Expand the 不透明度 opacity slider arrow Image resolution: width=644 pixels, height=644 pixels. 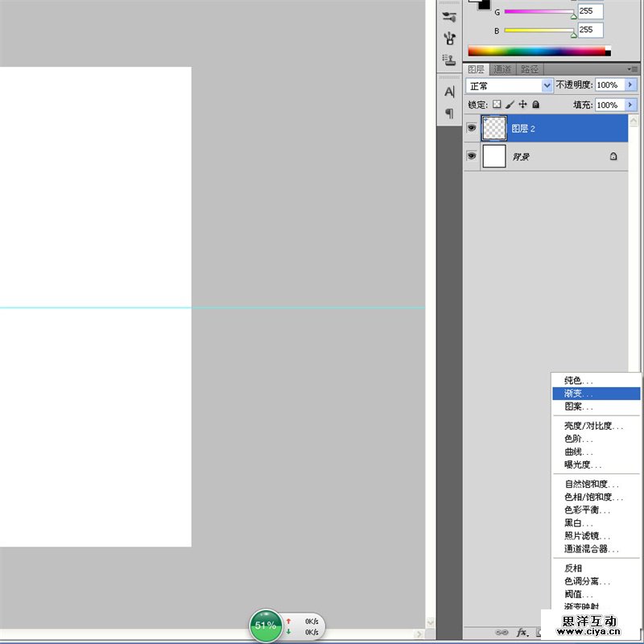631,85
